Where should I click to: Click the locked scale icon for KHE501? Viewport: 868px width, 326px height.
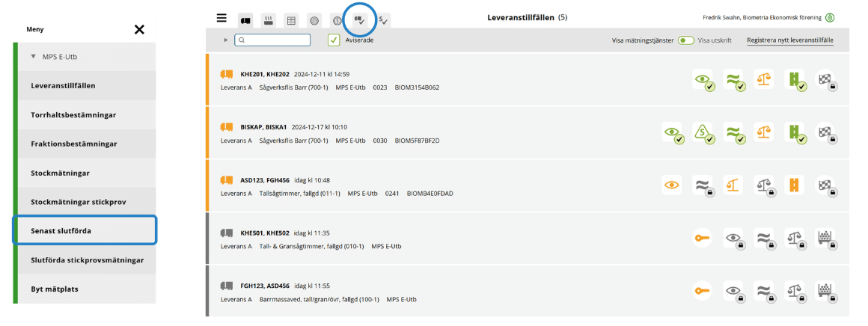(x=795, y=238)
